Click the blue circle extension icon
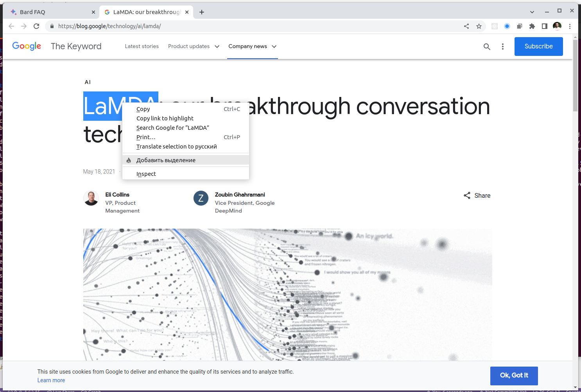581x392 pixels. 507,26
